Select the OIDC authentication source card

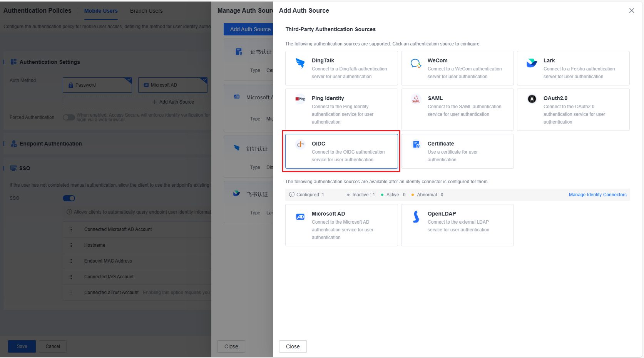pyautogui.click(x=341, y=151)
